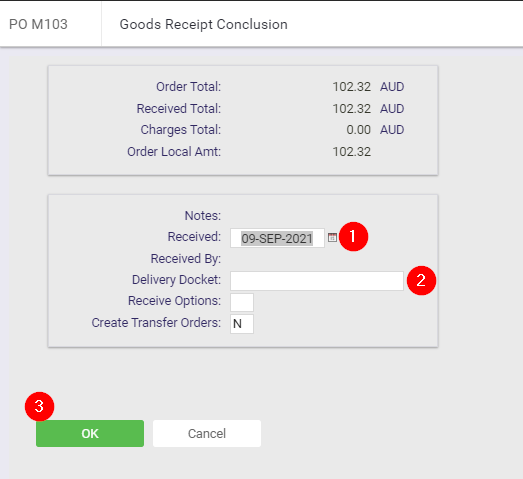Screen dimensions: 523x479
Task: Click the Create Transfer Orders label
Action: [156, 323]
